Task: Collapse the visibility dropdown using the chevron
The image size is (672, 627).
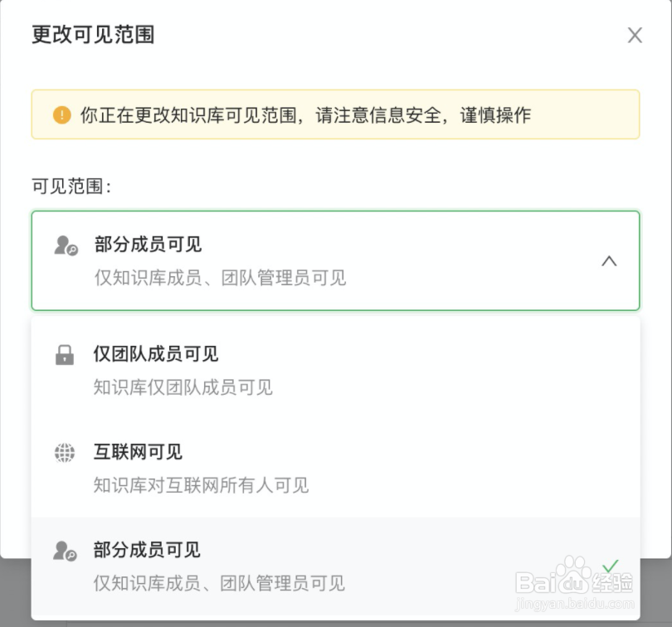Action: (610, 260)
